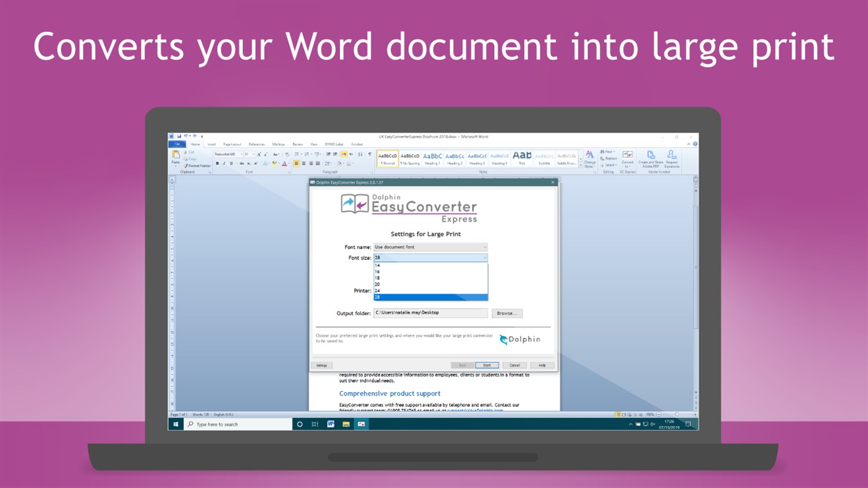This screenshot has height=488, width=868.
Task: Click the Cortana circle icon on taskbar
Action: (300, 424)
